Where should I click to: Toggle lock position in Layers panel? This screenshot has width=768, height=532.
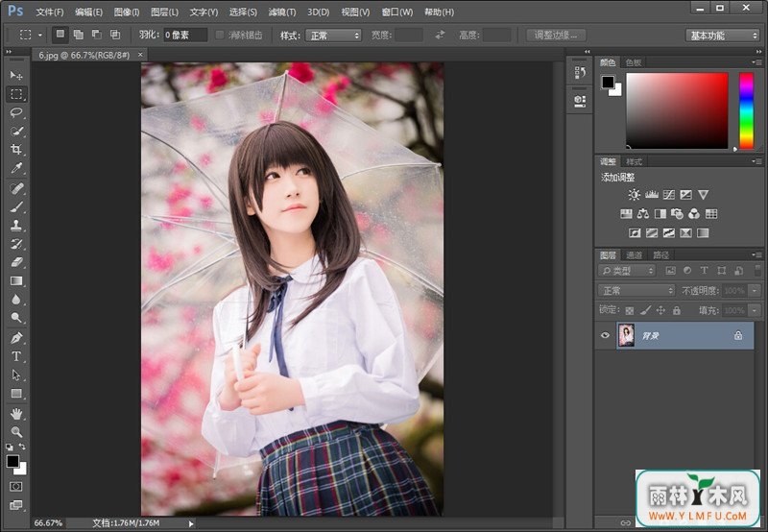point(660,310)
